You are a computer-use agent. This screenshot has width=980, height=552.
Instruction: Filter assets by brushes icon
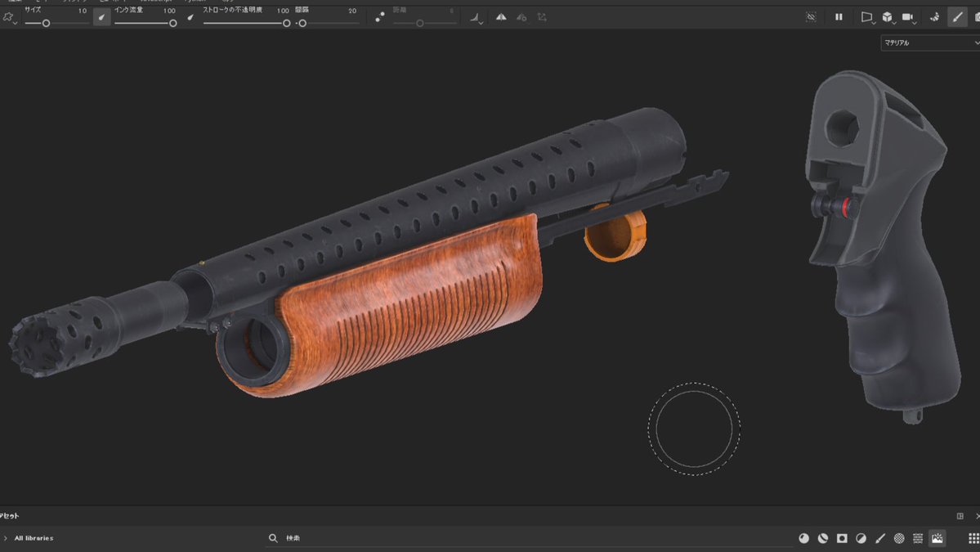coord(880,538)
